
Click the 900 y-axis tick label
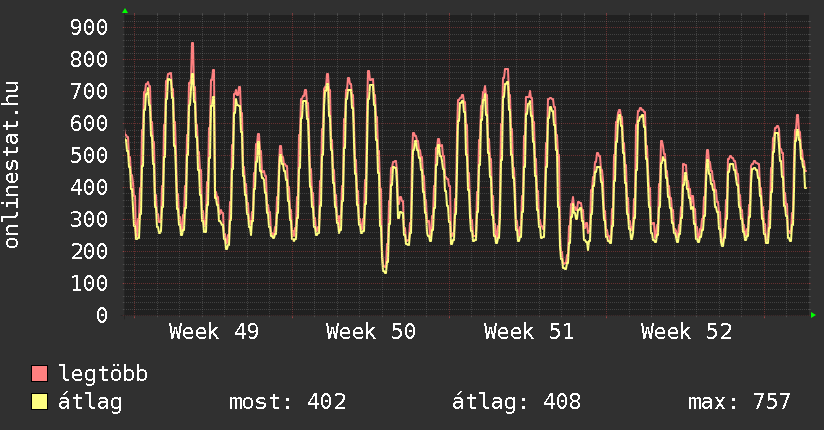89,27
